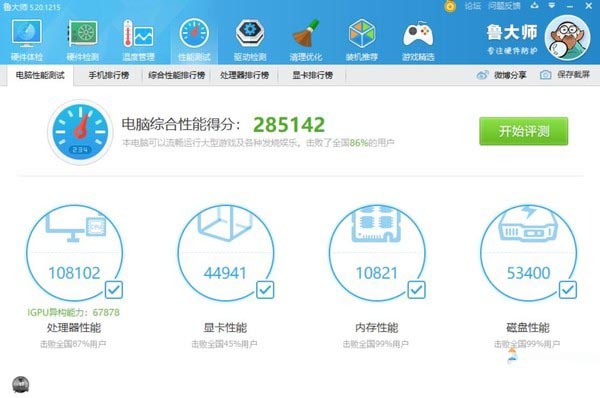Click the IGPU异构能力: 67878 text
Screen dimensions: 600x398
[x=73, y=312]
